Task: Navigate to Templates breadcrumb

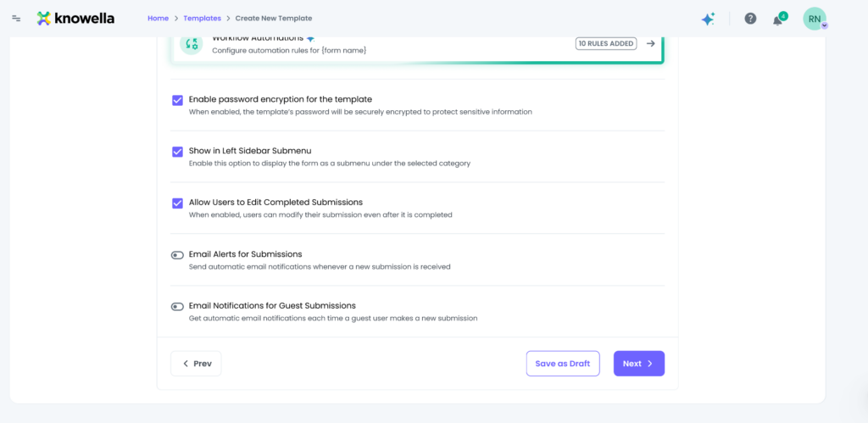Action: point(202,18)
